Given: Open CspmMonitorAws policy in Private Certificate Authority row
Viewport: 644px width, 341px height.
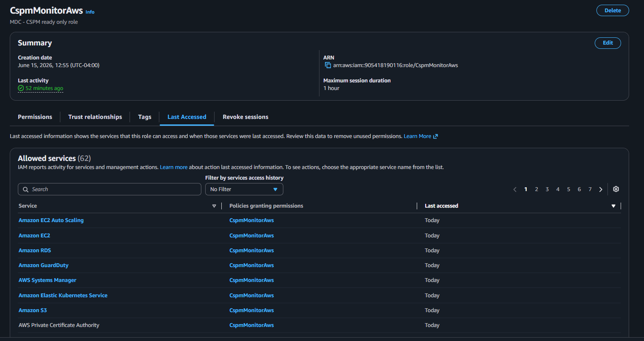Looking at the screenshot, I should pos(251,325).
